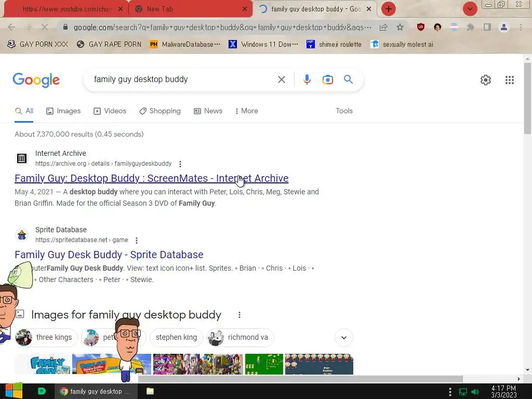Switch to the News tab
This screenshot has height=399, width=532.
(208, 111)
